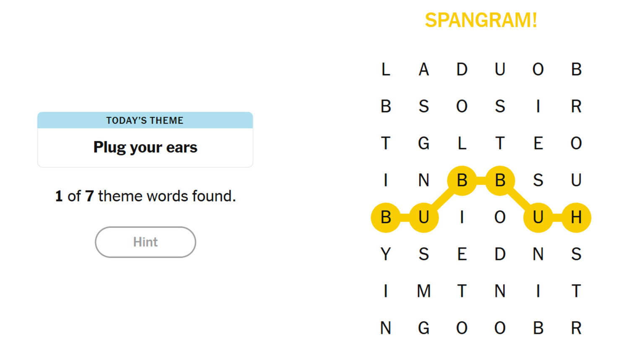Select the R in the bottom-right corner
The height and width of the screenshot is (362, 644).
576,328
